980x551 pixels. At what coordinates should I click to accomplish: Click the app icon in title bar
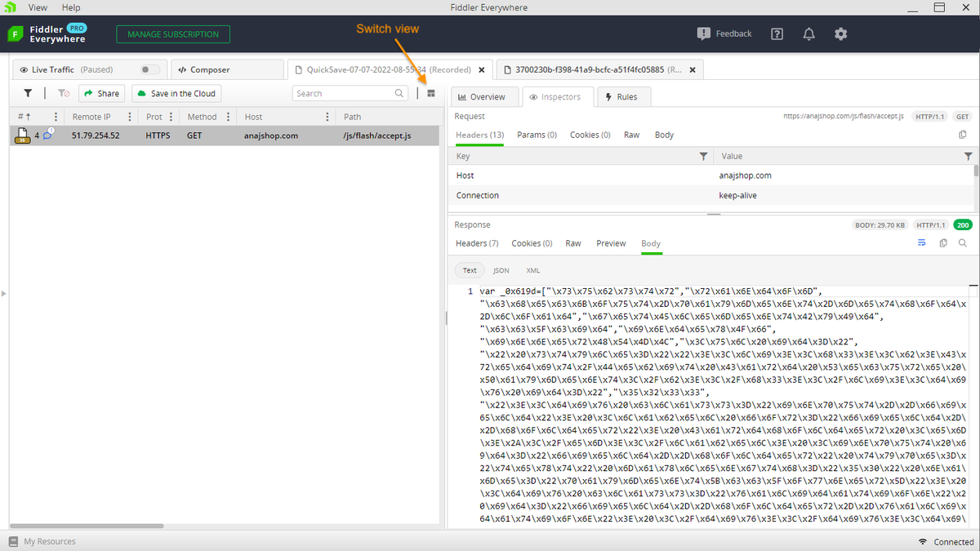pyautogui.click(x=10, y=7)
